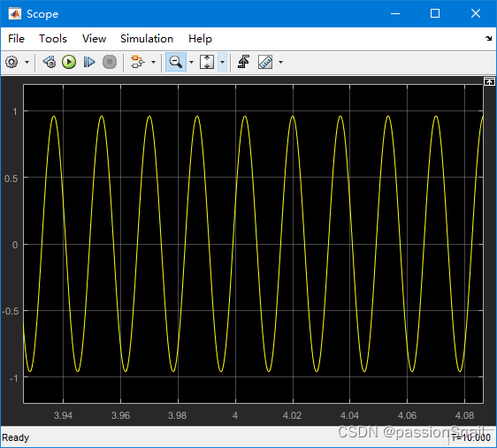Close the Scope window
The image size is (497, 448).
click(476, 13)
